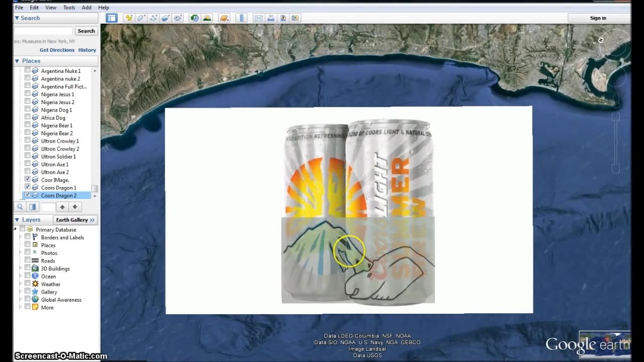
Task: Click the Get Directions link
Action: pos(57,50)
